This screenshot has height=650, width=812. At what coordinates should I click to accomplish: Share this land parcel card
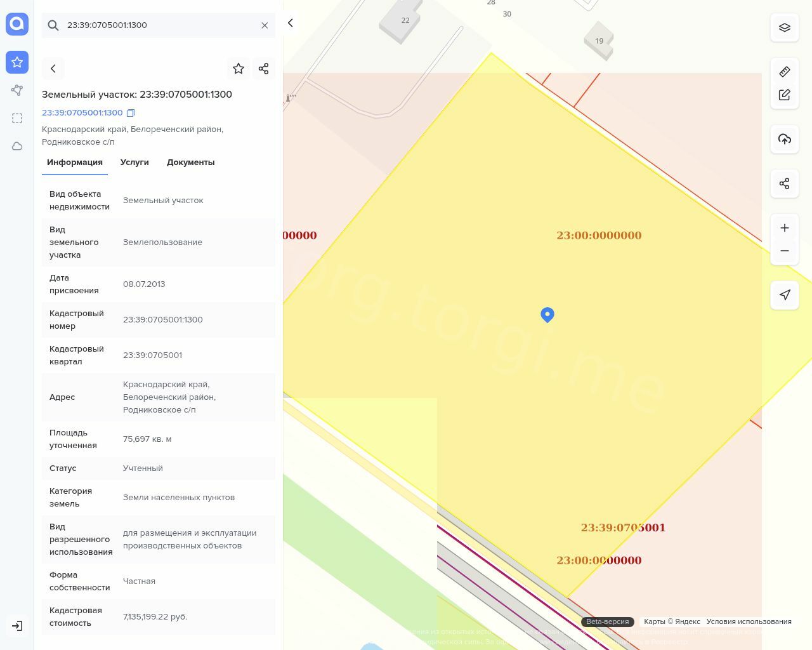tap(264, 69)
